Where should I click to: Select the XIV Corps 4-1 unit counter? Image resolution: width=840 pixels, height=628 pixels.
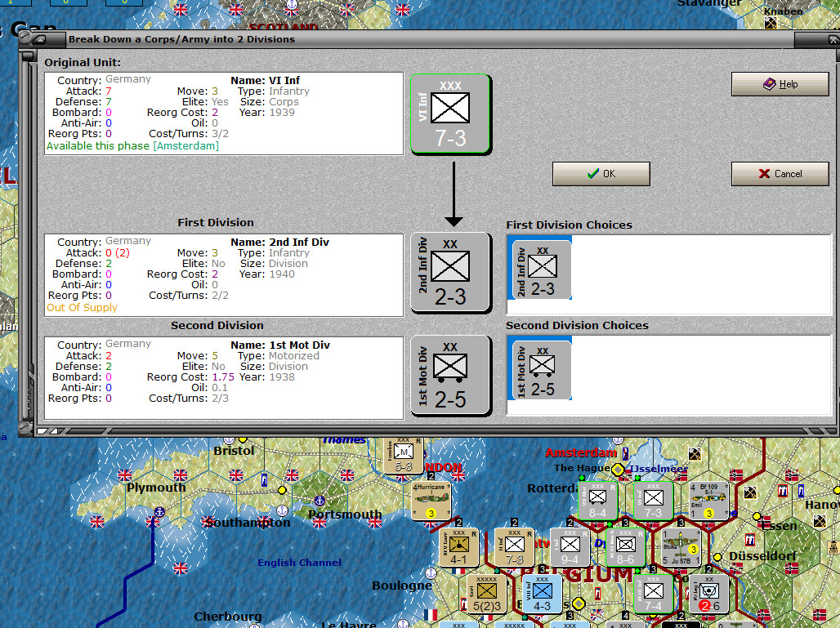tap(458, 548)
